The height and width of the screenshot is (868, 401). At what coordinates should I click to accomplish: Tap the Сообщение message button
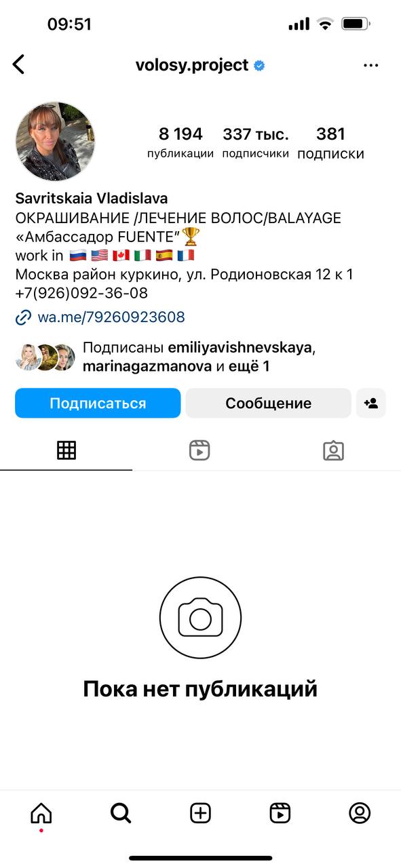coord(268,403)
